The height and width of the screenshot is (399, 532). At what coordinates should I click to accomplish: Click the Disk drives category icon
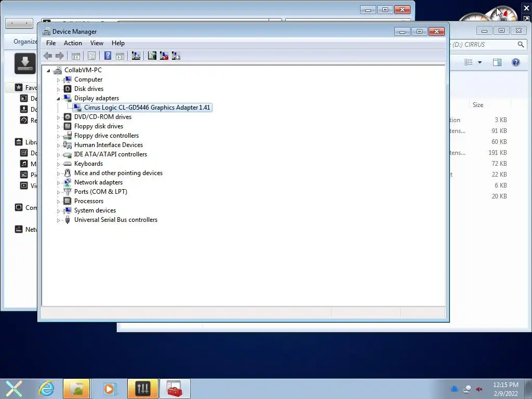coord(68,89)
